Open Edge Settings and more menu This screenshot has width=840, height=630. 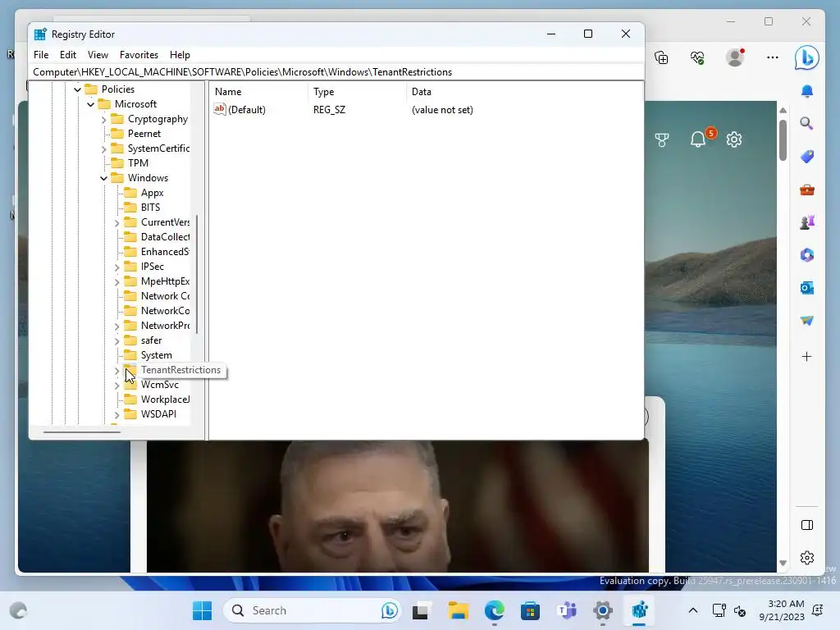pos(772,57)
